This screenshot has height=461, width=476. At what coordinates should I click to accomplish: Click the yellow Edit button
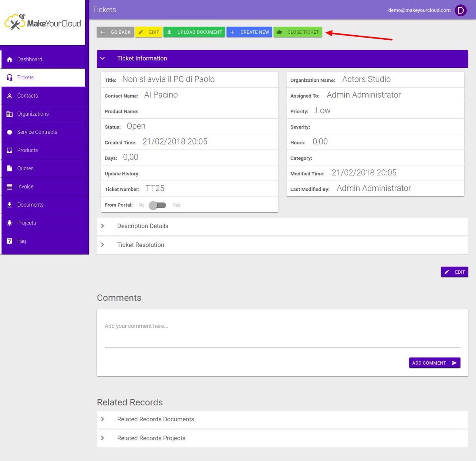(x=148, y=32)
